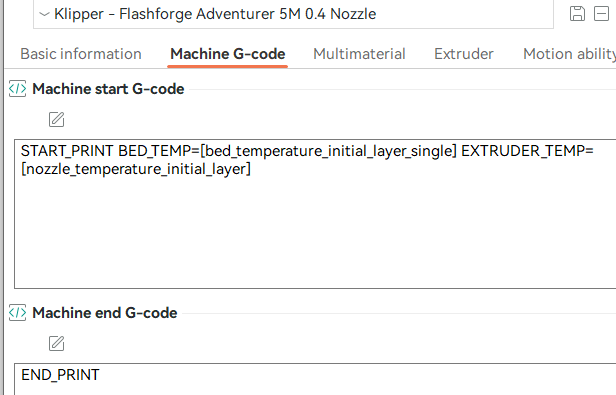Image resolution: width=616 pixels, height=395 pixels.
Task: Open the Klipper Flashforge Adventurer 5M preset dropdown
Action: click(293, 14)
